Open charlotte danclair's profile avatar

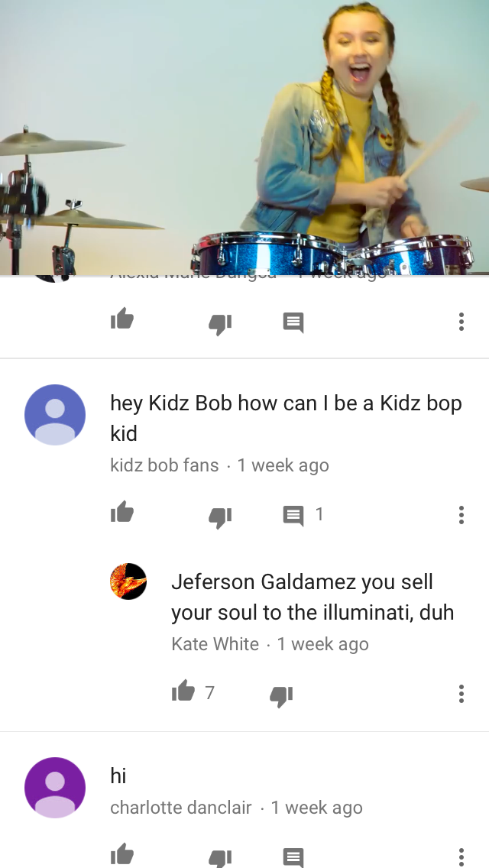pos(55,787)
